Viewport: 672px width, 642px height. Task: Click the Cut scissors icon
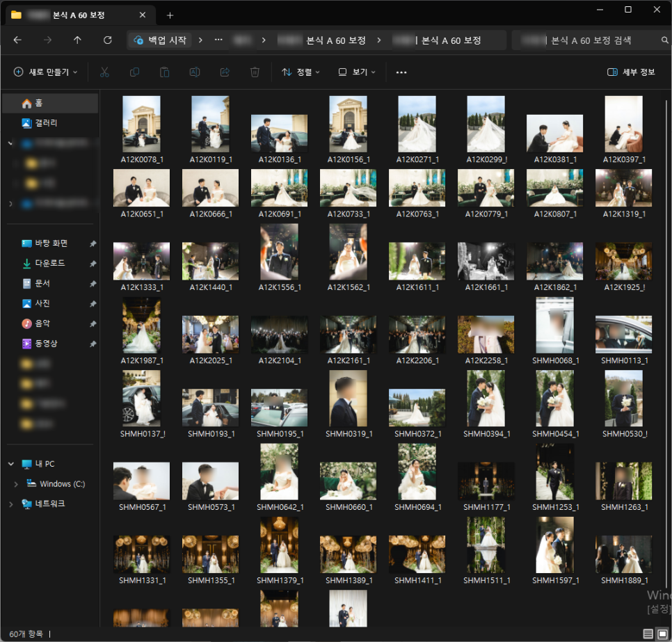click(x=104, y=72)
